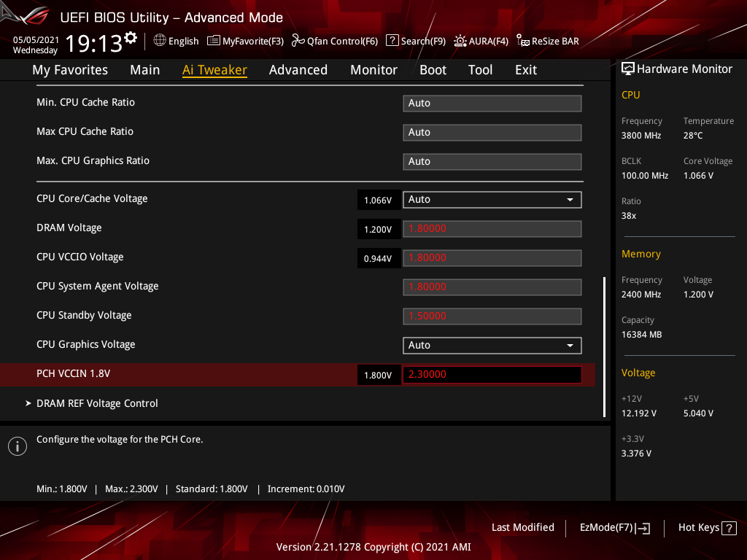This screenshot has width=747, height=560.
Task: Open Qfan Control fan icon
Action: [x=298, y=41]
